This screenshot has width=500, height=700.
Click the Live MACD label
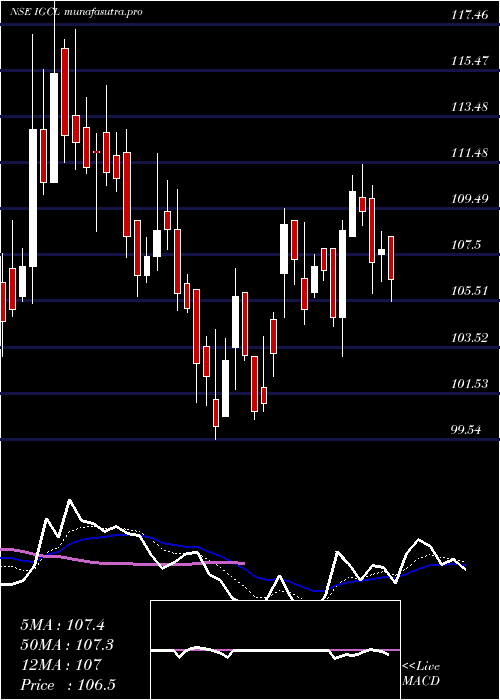point(421,674)
